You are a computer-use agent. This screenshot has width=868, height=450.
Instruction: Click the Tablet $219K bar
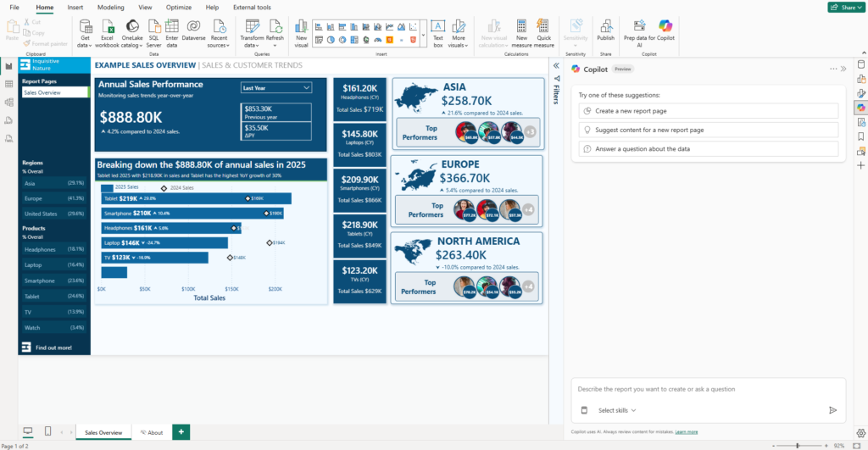(196, 198)
